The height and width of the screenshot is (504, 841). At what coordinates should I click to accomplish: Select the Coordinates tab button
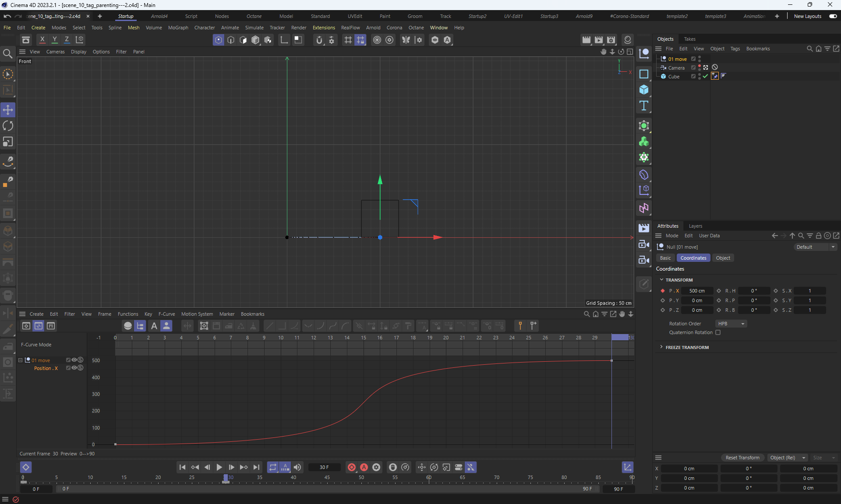pos(693,258)
